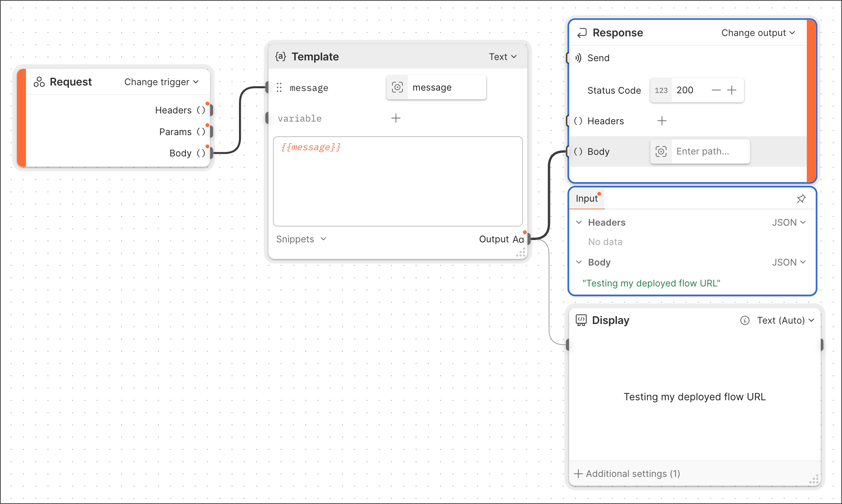Image resolution: width=842 pixels, height=504 pixels.
Task: Click the pin icon in Input panel
Action: (801, 199)
